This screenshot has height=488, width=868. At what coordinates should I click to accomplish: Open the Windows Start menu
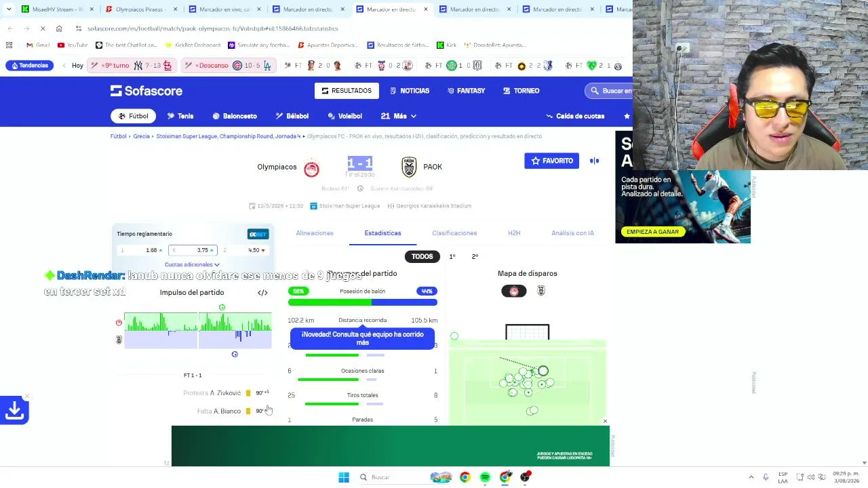point(344,477)
